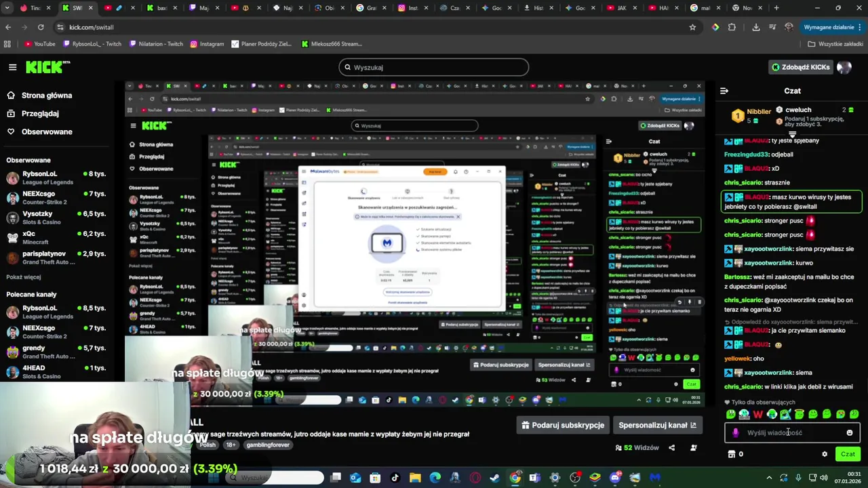Click the user follow icon beside share
868x488 pixels.
tap(693, 447)
